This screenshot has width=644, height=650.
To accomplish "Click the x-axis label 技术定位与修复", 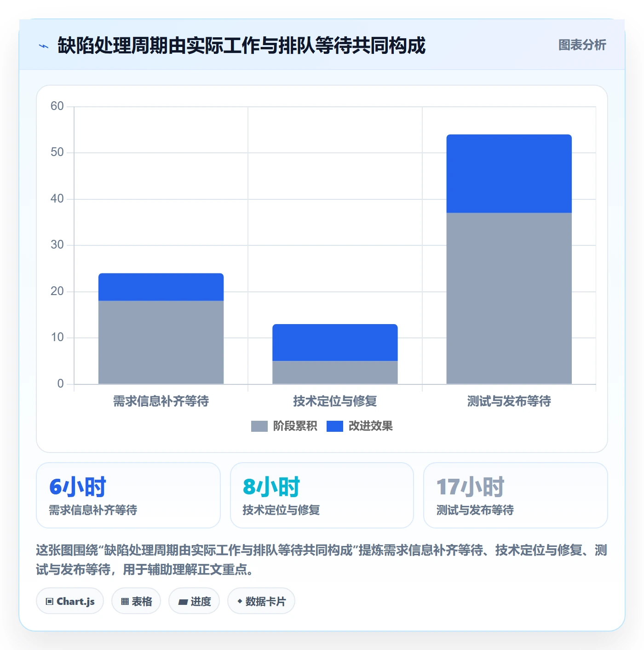I will click(335, 401).
